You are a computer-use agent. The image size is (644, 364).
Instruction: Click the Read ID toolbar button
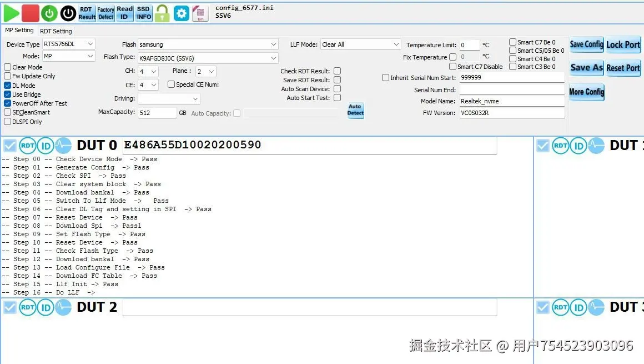point(124,13)
